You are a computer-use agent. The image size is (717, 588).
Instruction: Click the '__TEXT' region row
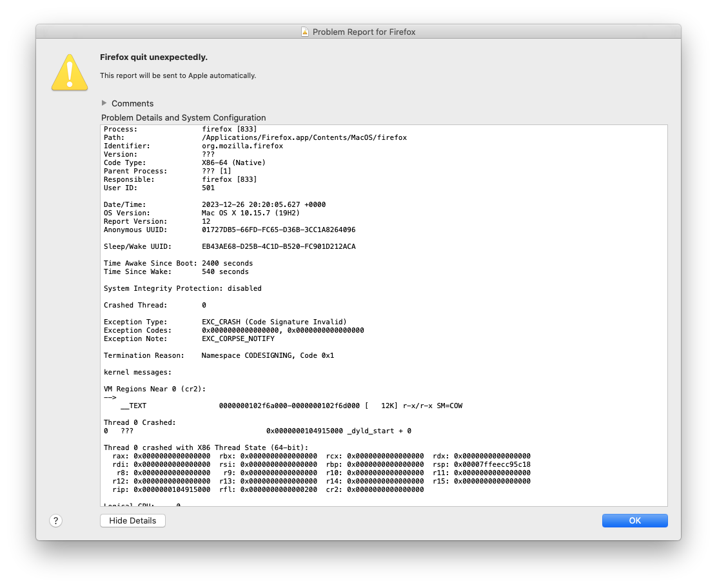[x=291, y=406]
